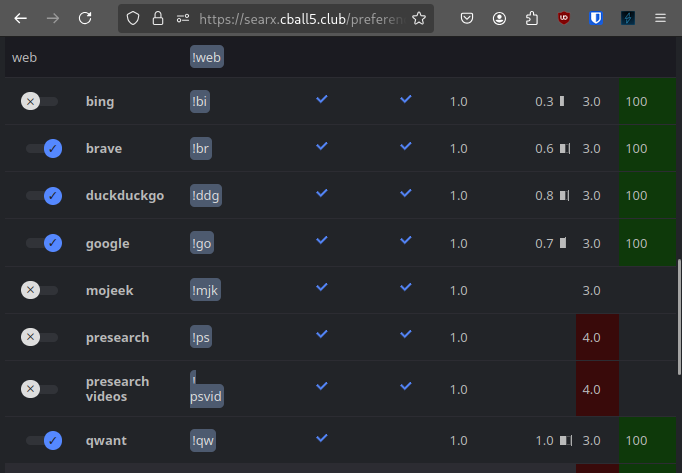Click qwant response time bar indicator

click(x=566, y=440)
